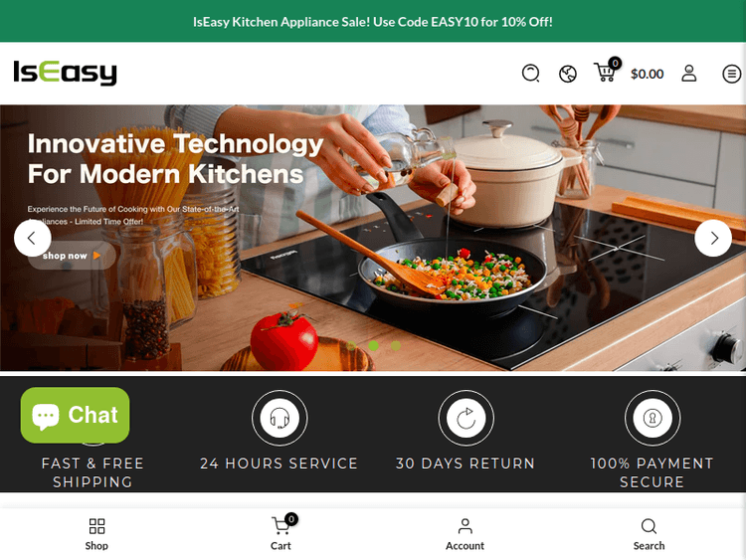Open the globe language selector icon
Viewport: 746px width, 560px height.
coord(568,74)
